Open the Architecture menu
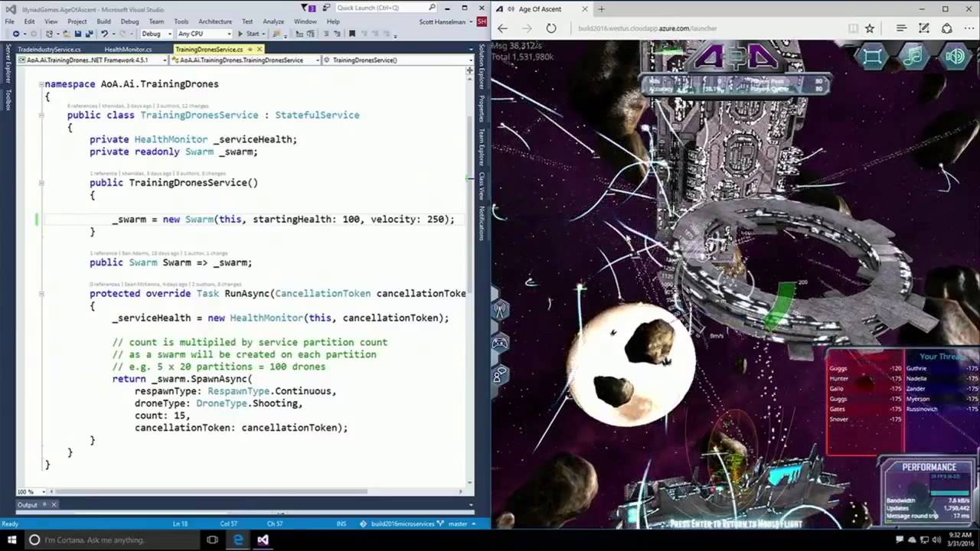980x551 pixels. coord(215,21)
